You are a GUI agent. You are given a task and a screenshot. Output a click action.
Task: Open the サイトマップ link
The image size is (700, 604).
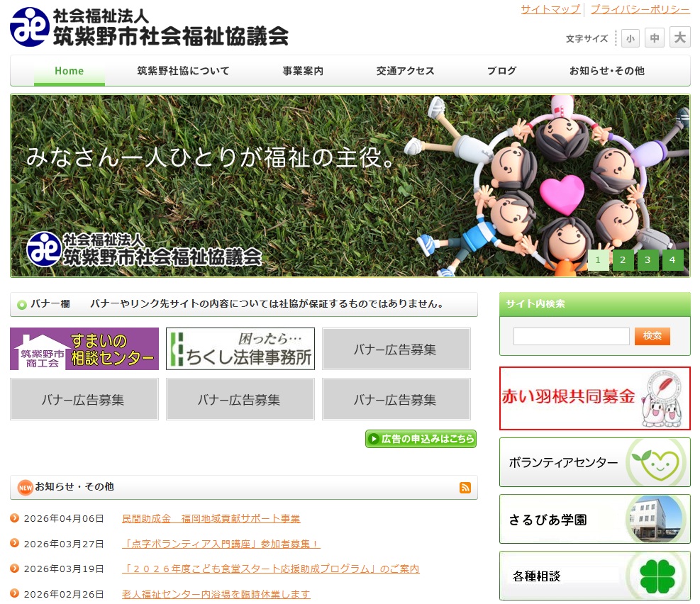(550, 9)
